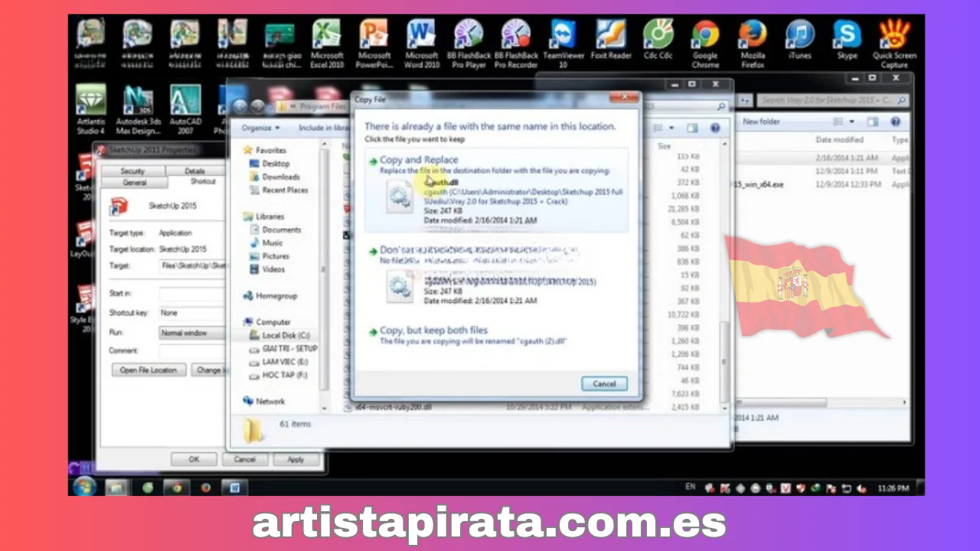Open TeamViewer 10 desktop icon

563,44
